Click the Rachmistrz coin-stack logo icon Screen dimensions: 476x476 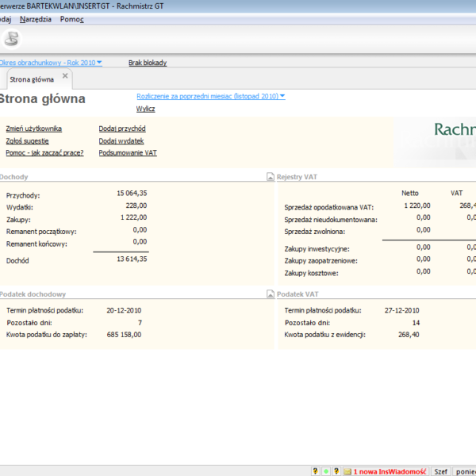(11, 39)
